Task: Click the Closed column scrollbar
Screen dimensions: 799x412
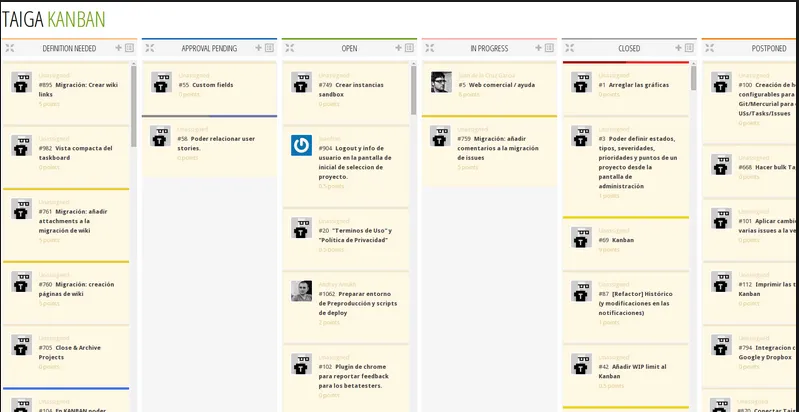Action: click(x=694, y=77)
